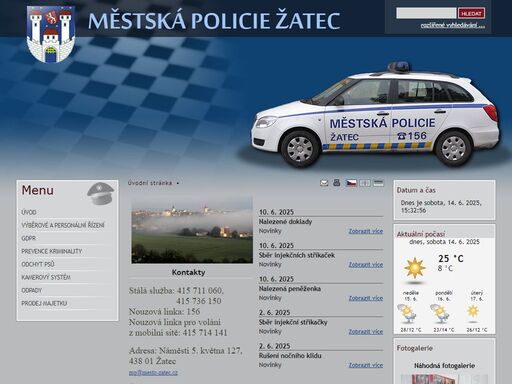The width and height of the screenshot is (512, 384).
Task: Select the faded German flag icon
Action: pyautogui.click(x=378, y=183)
